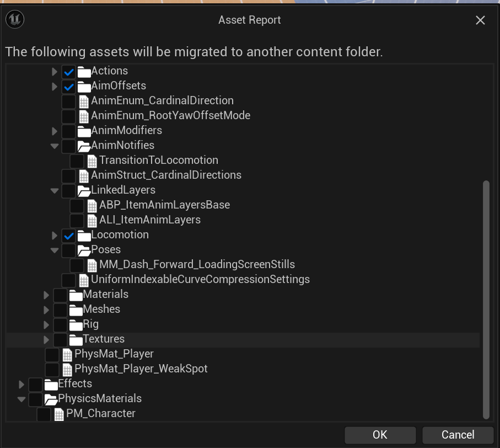Check the PM_Character checkbox
The height and width of the screenshot is (448, 500).
coord(44,414)
